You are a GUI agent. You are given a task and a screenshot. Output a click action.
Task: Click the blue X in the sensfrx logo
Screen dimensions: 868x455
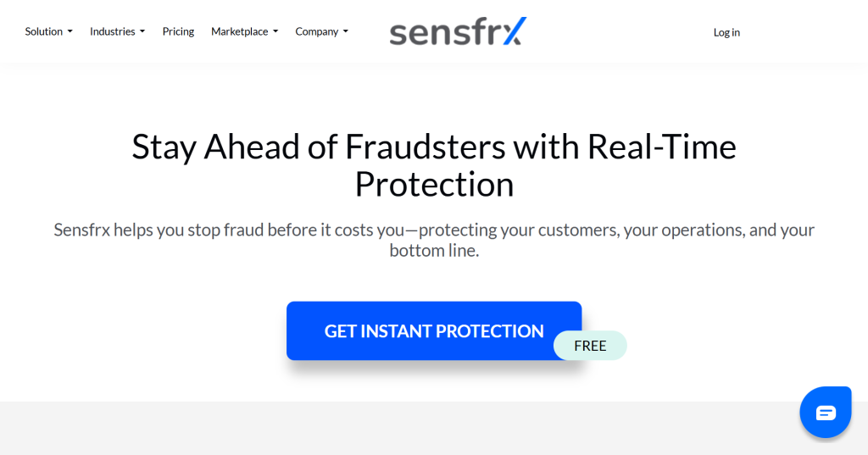512,31
